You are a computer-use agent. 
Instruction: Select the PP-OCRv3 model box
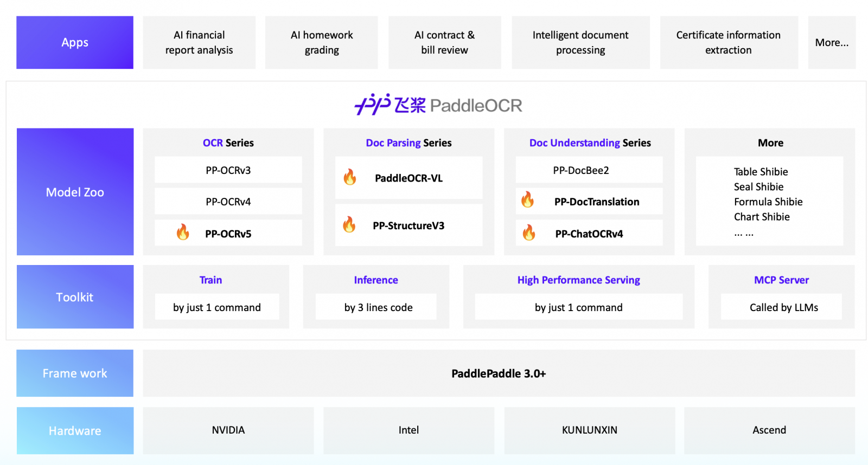point(228,170)
